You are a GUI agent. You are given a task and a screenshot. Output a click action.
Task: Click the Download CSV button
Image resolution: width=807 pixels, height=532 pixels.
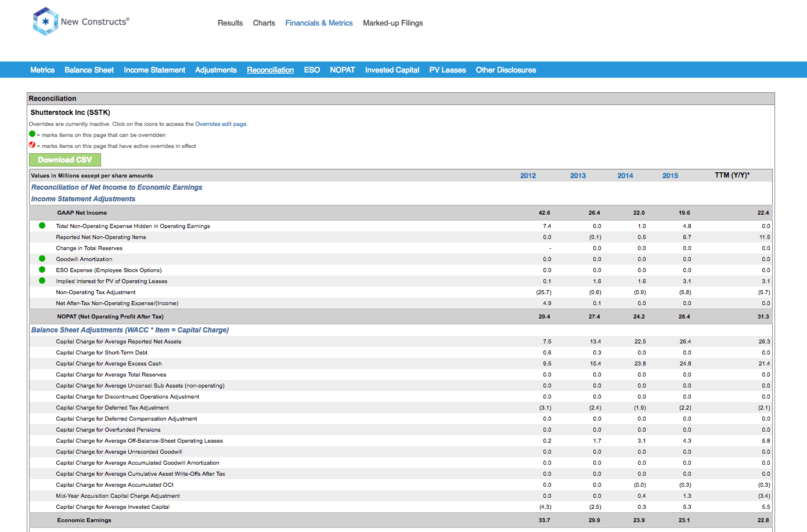65,160
